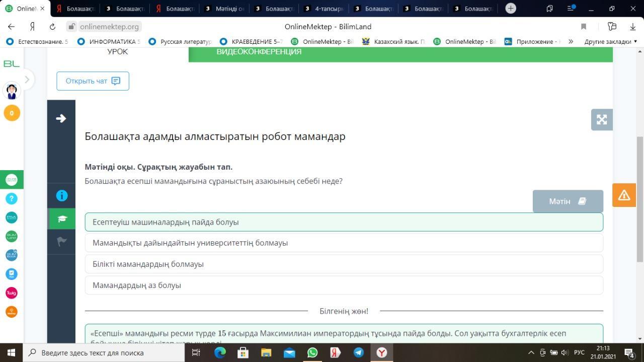Screen dimensions: 644x362
Task: Bookmark this page icon
Action: (584, 27)
